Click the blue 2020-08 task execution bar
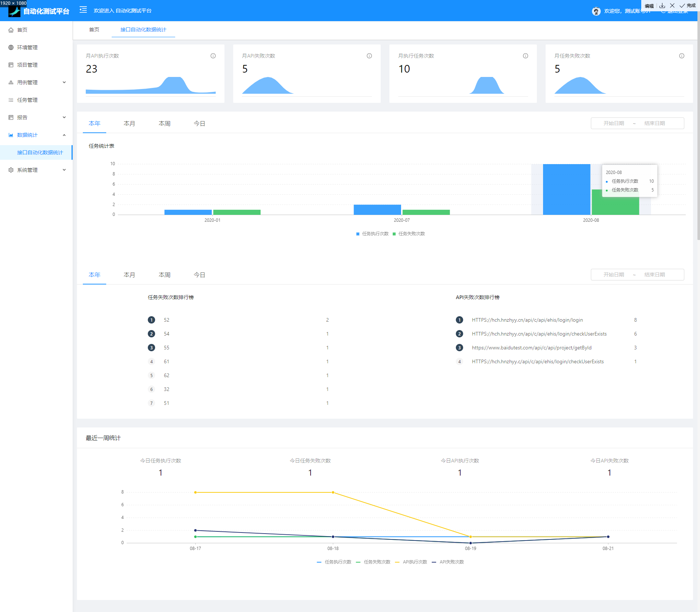This screenshot has height=612, width=700. coord(566,189)
